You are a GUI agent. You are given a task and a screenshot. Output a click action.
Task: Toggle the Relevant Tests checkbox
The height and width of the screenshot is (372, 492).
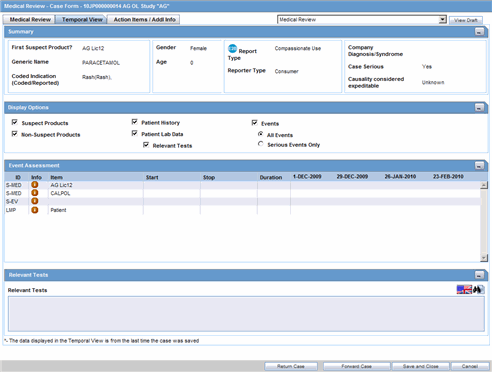coord(146,145)
